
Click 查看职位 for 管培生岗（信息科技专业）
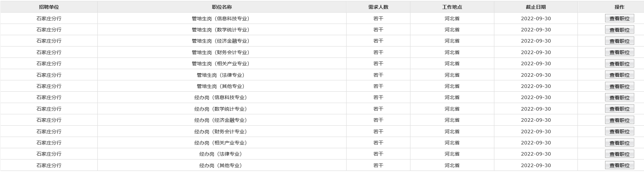(619, 18)
